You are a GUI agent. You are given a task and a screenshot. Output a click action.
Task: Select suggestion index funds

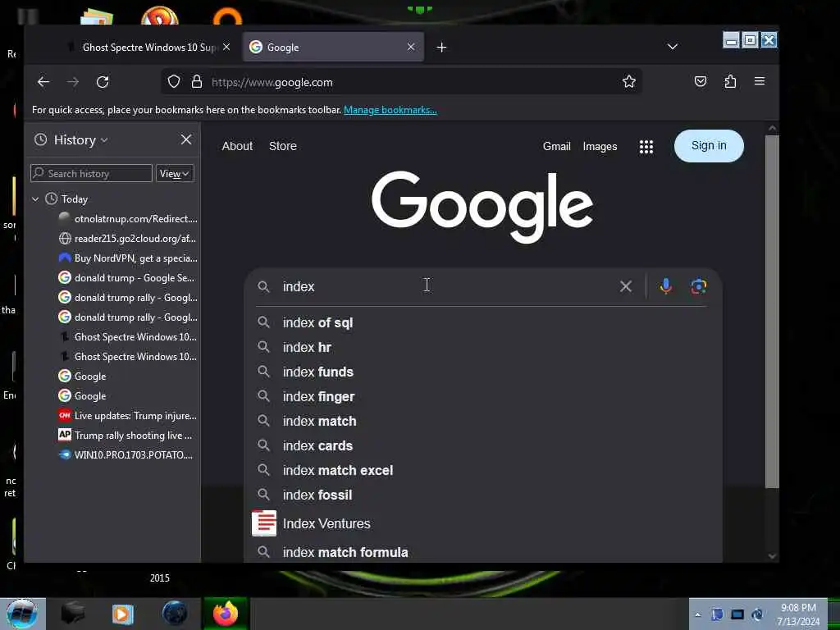[482, 372]
